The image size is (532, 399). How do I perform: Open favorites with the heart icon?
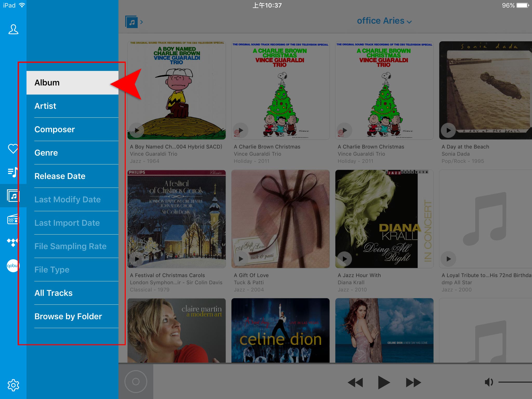click(x=13, y=149)
